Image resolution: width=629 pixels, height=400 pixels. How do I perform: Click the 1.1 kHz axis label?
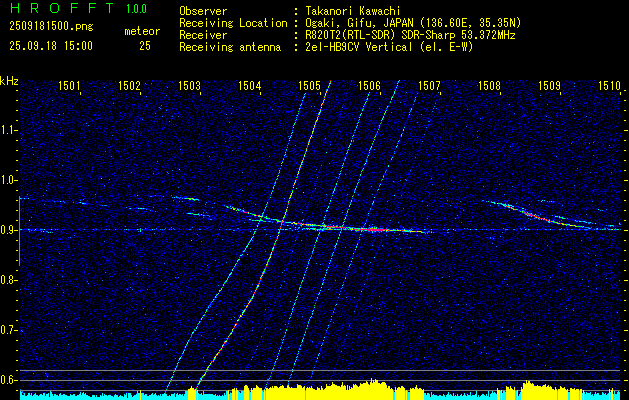point(8,130)
